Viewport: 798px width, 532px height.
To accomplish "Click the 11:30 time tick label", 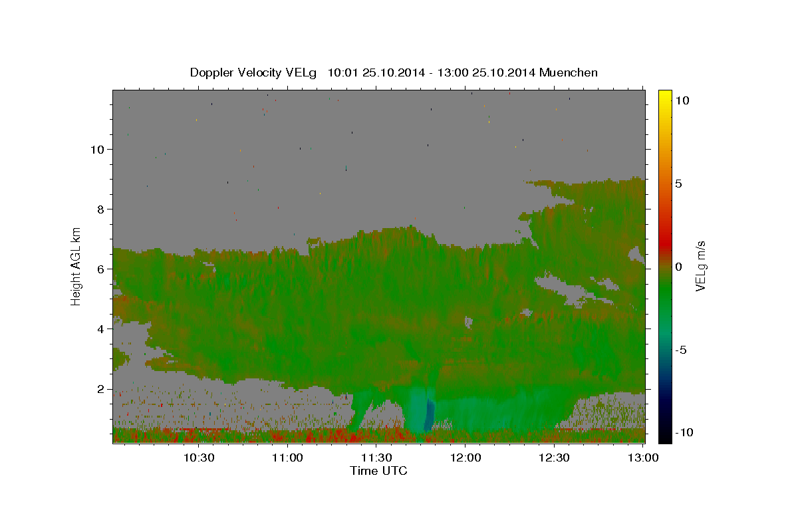I will click(376, 458).
